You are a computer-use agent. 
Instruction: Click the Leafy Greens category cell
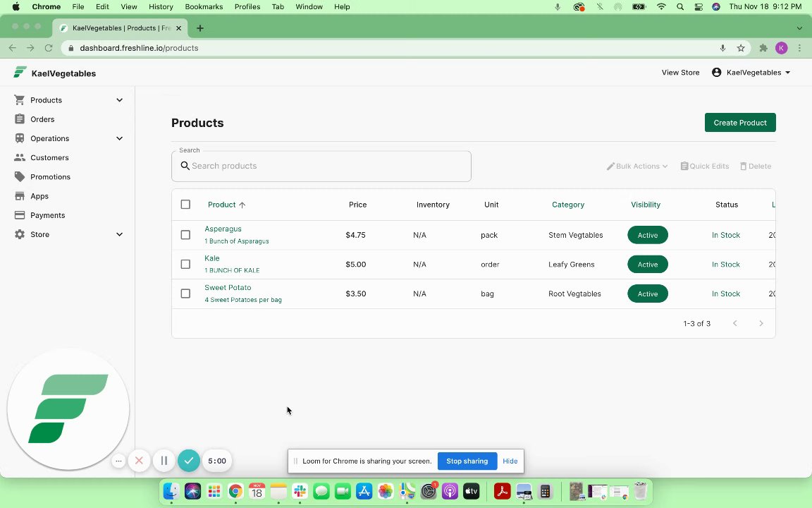tap(571, 265)
